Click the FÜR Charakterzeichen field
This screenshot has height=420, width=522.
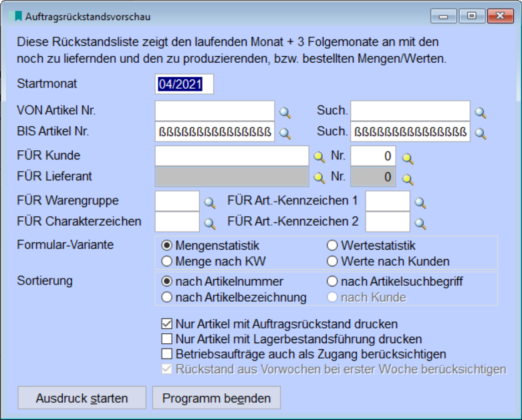tap(177, 222)
